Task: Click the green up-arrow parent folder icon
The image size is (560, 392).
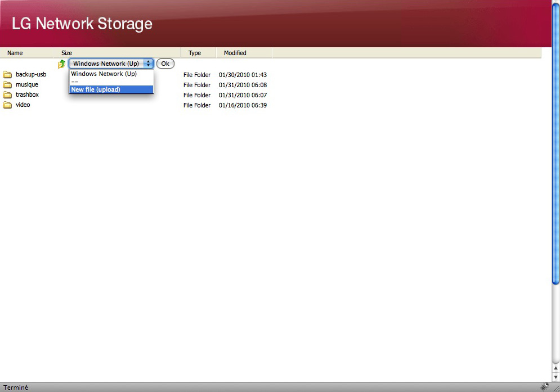Action: pos(61,64)
